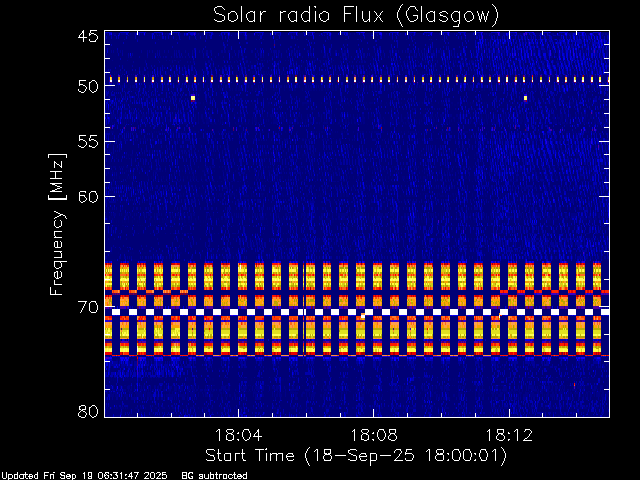Click the 45 frequency tick label

click(88, 36)
